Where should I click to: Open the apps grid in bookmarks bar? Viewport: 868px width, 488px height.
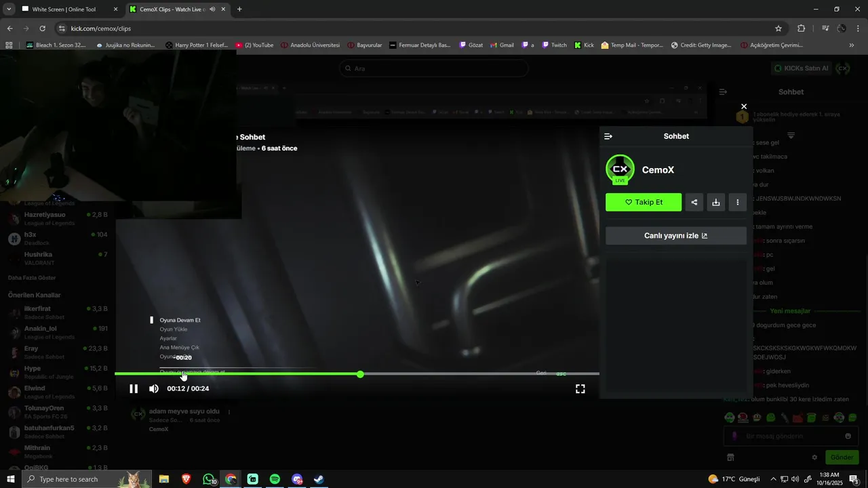[x=9, y=45]
